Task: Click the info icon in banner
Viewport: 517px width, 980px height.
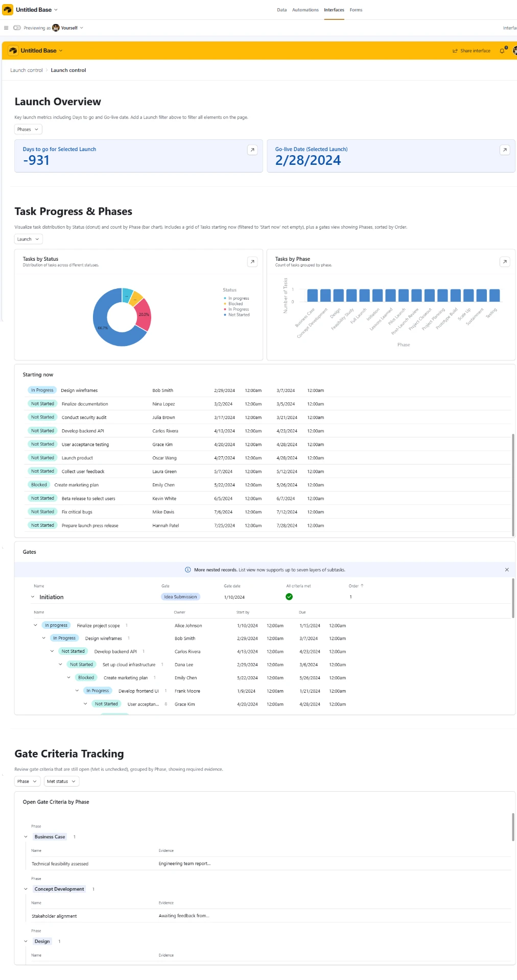Action: pyautogui.click(x=187, y=570)
